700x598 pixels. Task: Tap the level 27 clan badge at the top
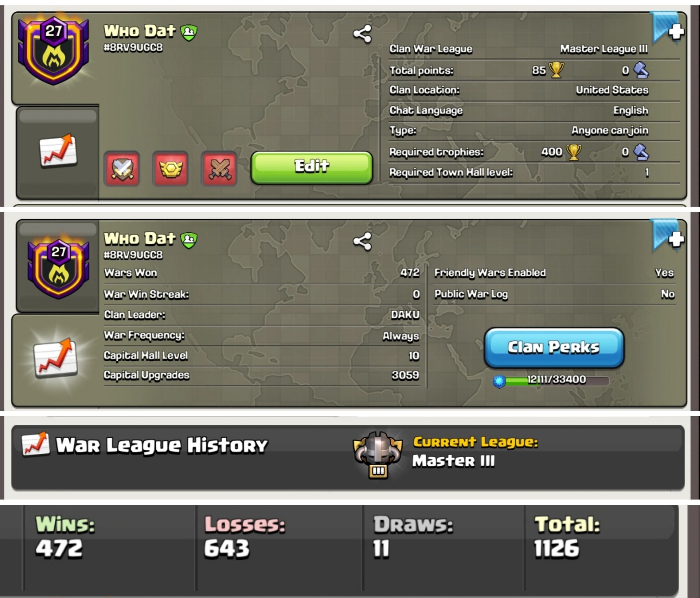53,50
